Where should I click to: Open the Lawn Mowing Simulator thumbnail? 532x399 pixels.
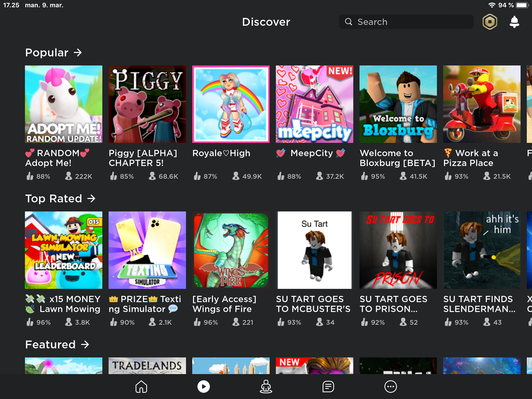[x=64, y=250]
